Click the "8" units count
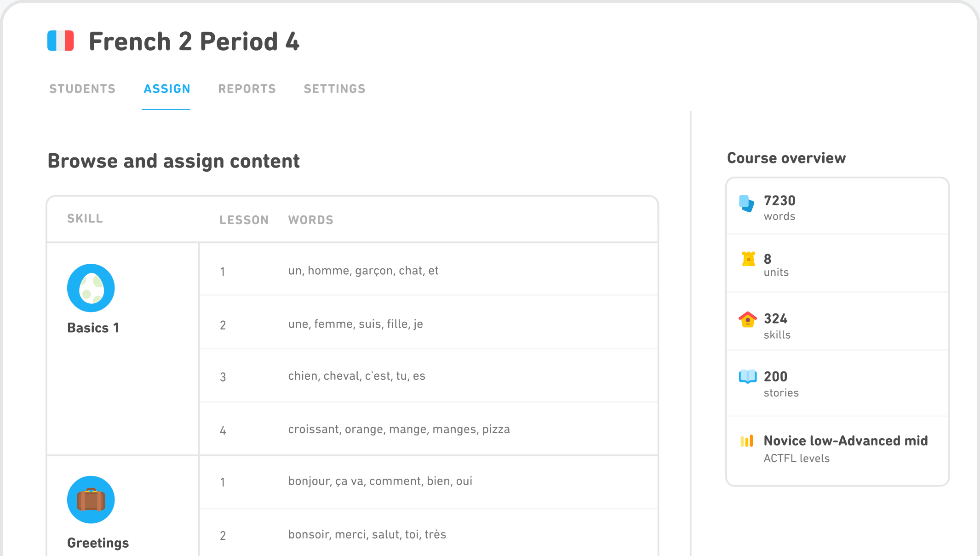The height and width of the screenshot is (556, 980). point(768,259)
